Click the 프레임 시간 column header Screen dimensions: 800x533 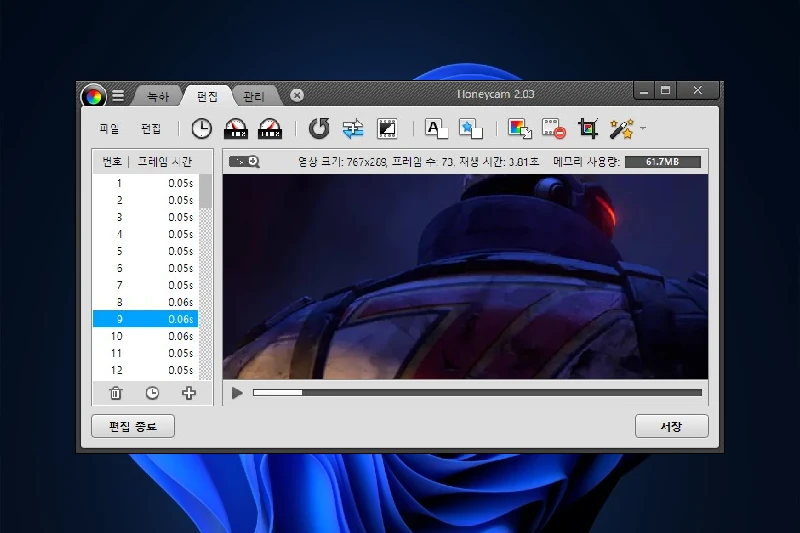165,162
